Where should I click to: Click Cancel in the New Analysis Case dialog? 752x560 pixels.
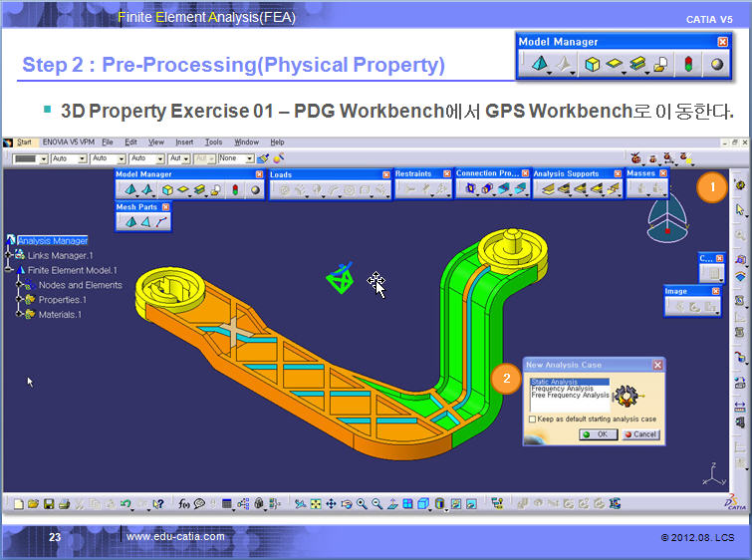point(640,434)
